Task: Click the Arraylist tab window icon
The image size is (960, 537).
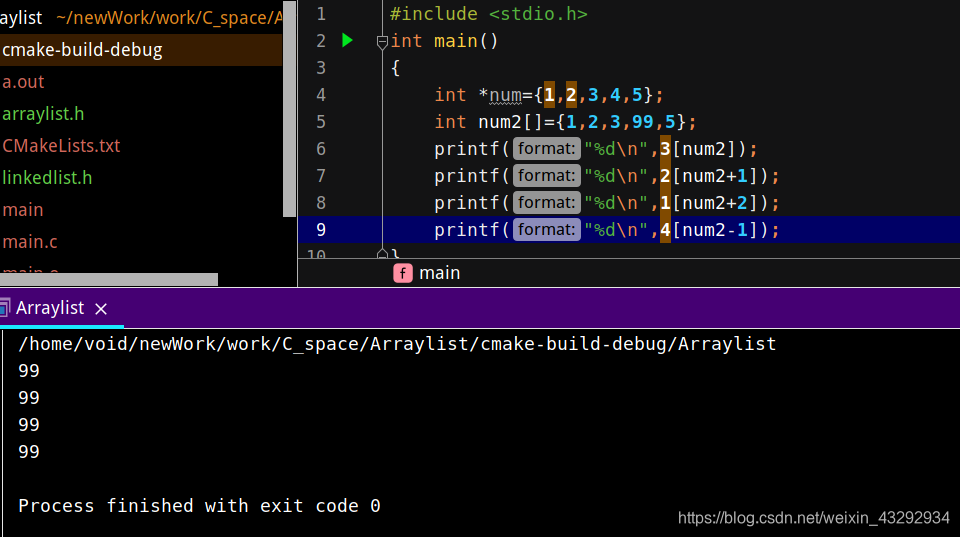Action: point(5,307)
